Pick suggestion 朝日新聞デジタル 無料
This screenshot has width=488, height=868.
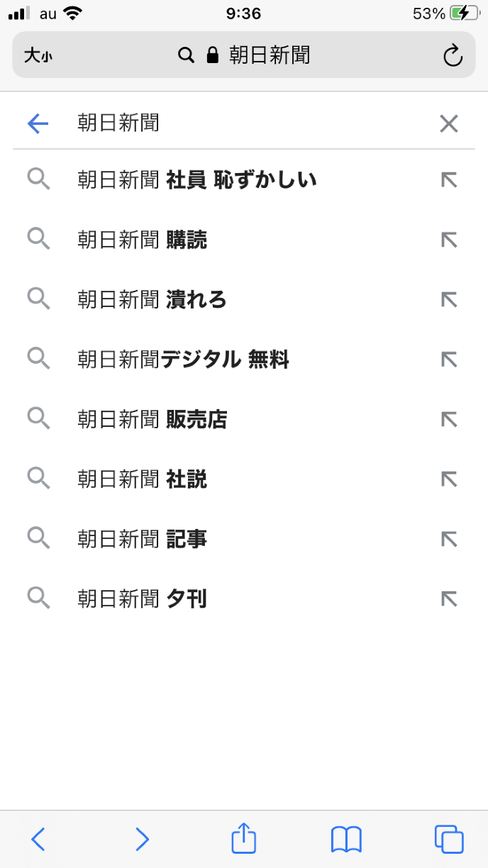coord(184,360)
